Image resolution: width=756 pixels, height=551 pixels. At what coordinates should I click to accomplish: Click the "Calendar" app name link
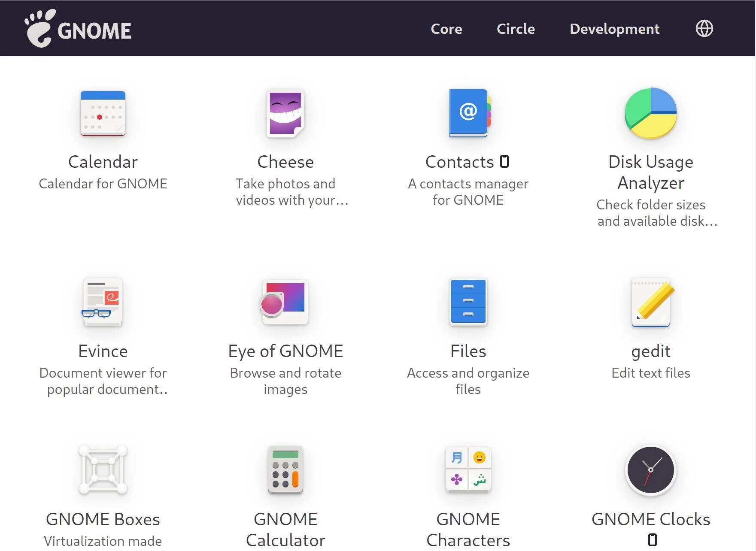pyautogui.click(x=103, y=162)
